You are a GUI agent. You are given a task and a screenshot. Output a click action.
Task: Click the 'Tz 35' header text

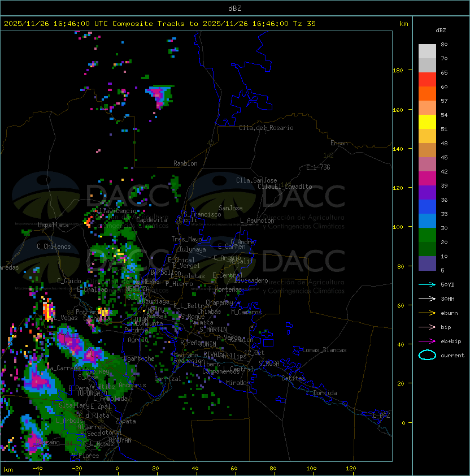pos(304,23)
